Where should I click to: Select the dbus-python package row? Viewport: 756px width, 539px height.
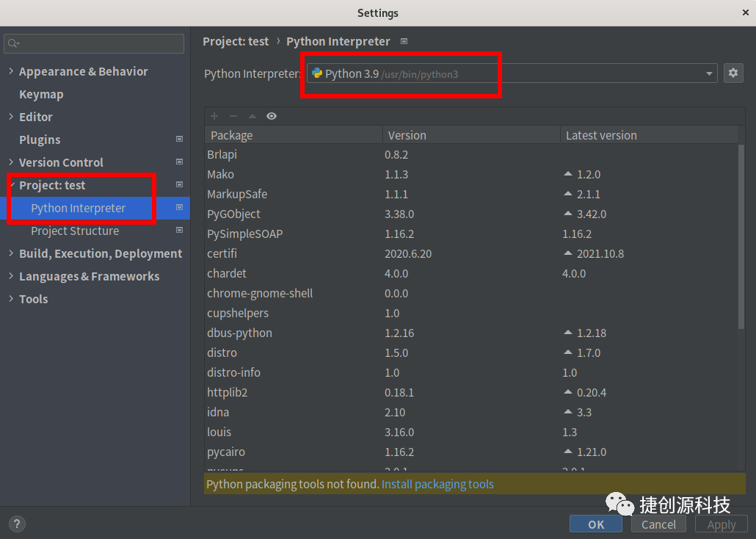471,333
